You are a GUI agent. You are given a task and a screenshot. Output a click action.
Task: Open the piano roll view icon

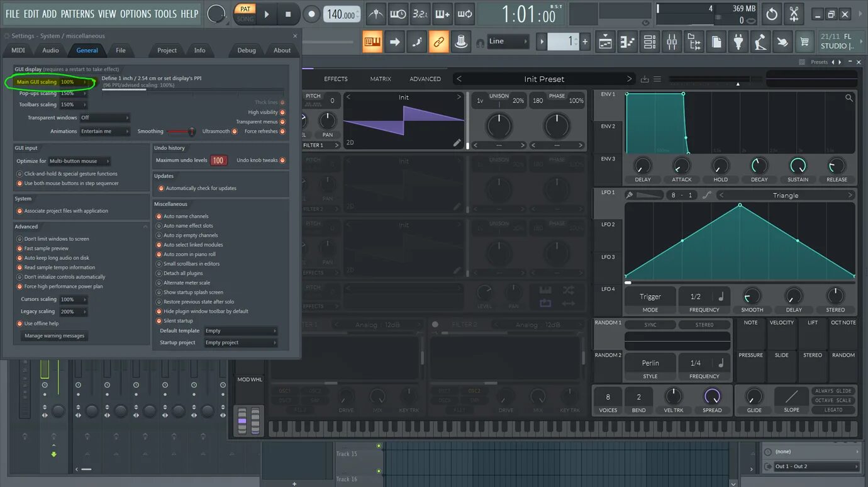[x=627, y=42]
